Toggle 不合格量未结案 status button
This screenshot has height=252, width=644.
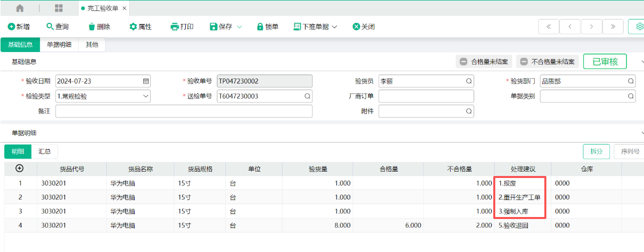coord(547,61)
